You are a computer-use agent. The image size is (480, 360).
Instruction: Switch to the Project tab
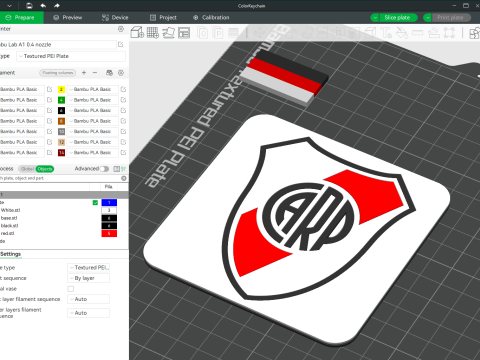point(163,18)
